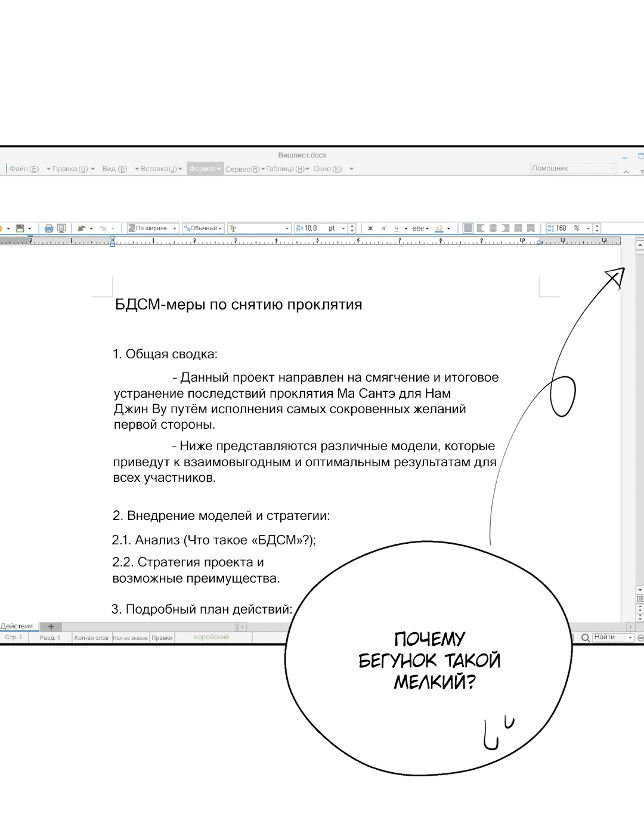Click the vertical scrollbar up arrow
The height and width of the screenshot is (827, 644).
640,244
